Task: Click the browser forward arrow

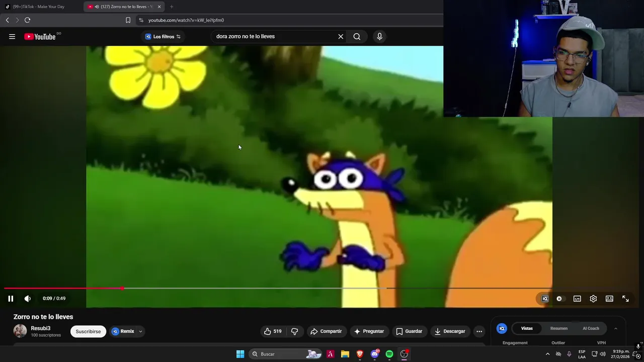Action: [17, 20]
